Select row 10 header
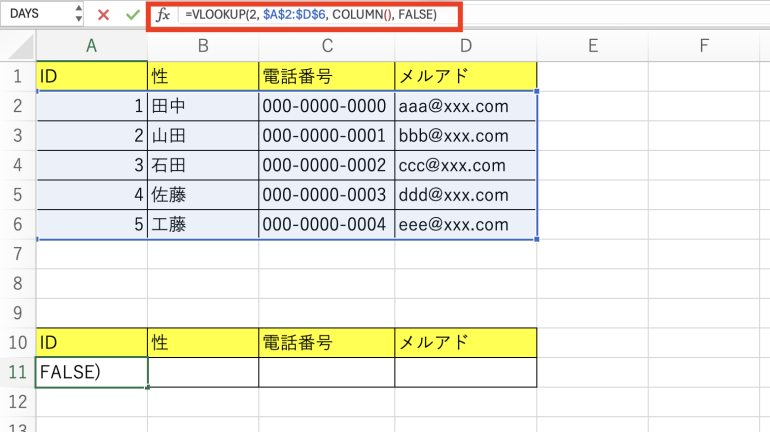This screenshot has height=432, width=770. [18, 343]
